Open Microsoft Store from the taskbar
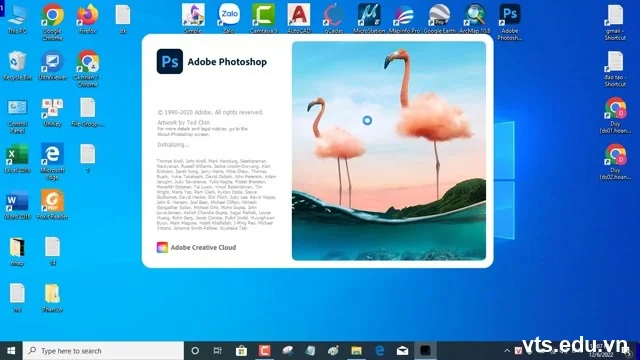The image size is (640, 360). pos(241,351)
